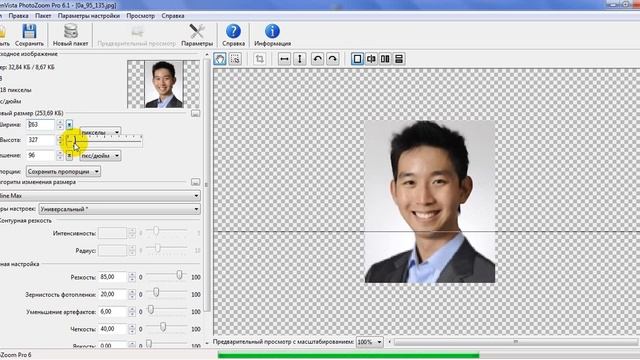Switch to side-by-side vertical split preview
The image size is (640, 360).
385,59
